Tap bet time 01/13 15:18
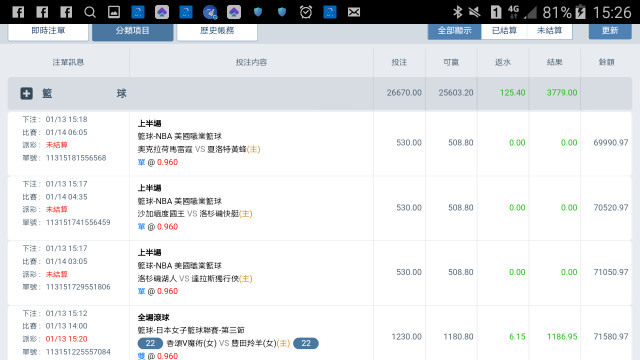This screenshot has width=640, height=360. 66,119
